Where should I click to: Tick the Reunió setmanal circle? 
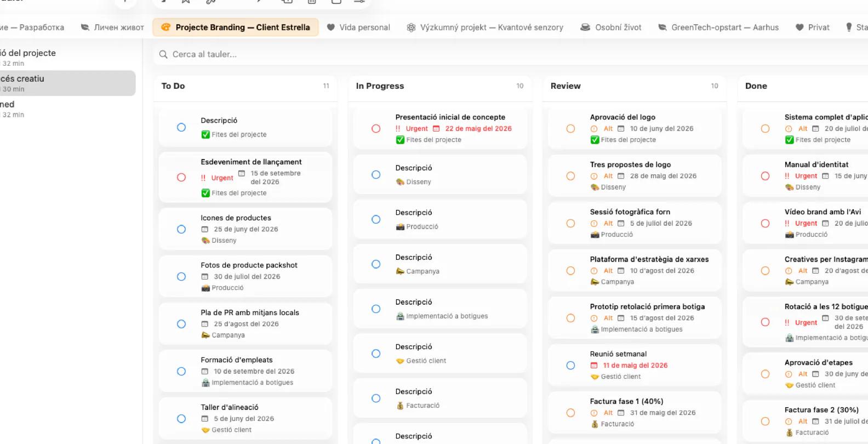tap(570, 366)
